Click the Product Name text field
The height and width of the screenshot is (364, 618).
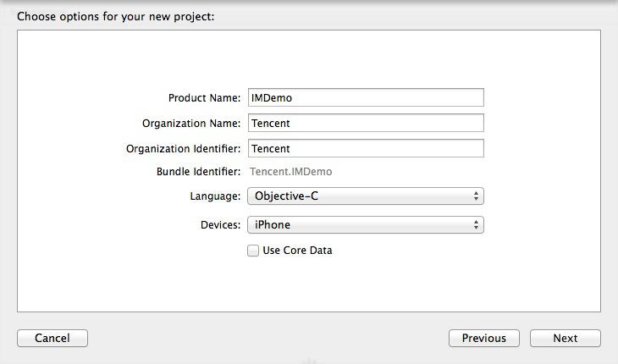click(x=365, y=97)
